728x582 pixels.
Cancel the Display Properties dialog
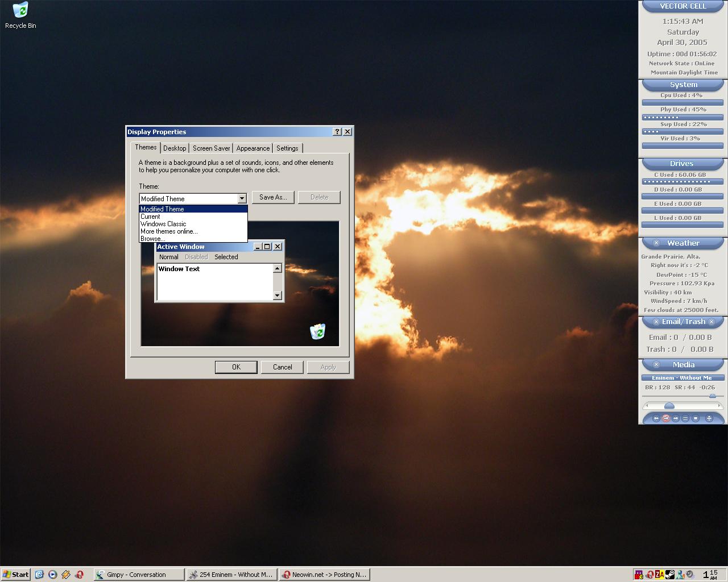tap(282, 367)
